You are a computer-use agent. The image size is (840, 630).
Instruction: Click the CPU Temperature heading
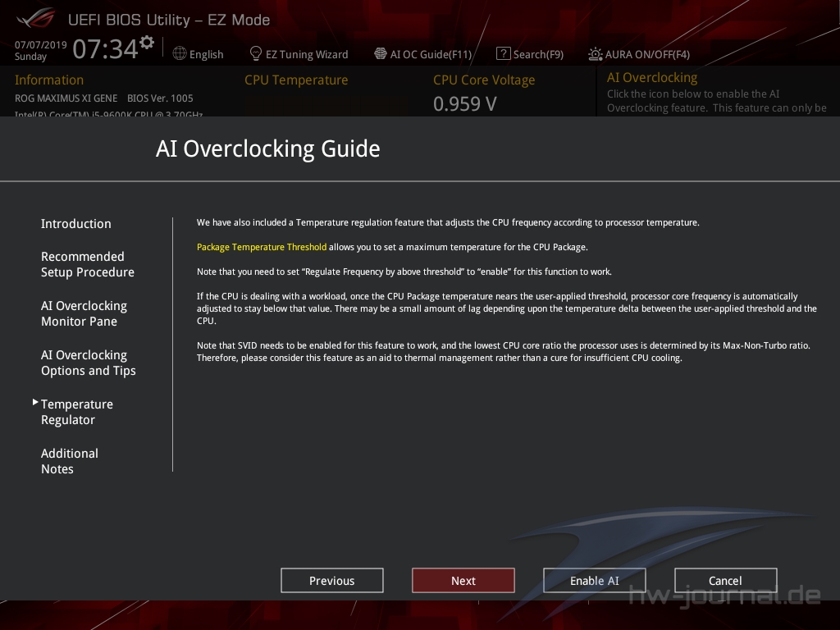tap(296, 80)
